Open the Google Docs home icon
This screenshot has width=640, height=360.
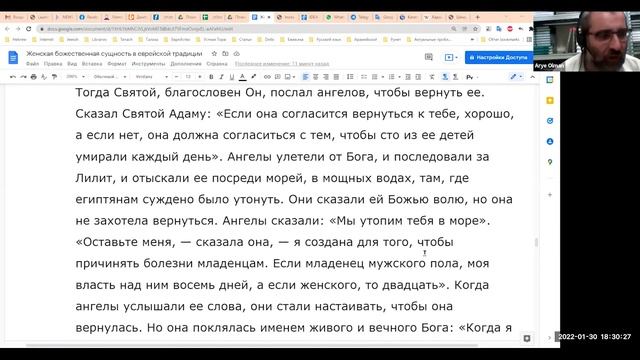pos(13,58)
